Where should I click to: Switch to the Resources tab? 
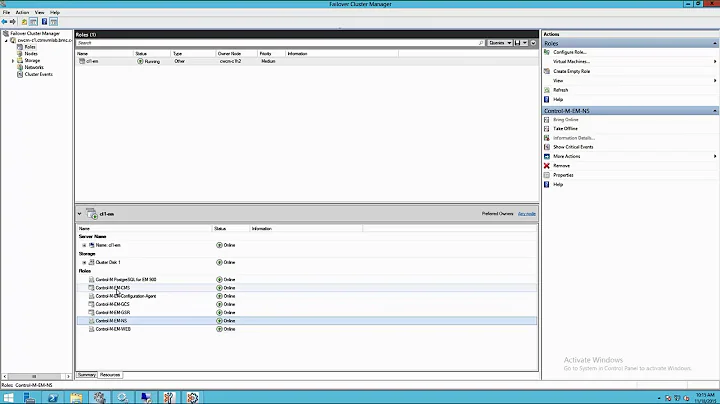[110, 375]
